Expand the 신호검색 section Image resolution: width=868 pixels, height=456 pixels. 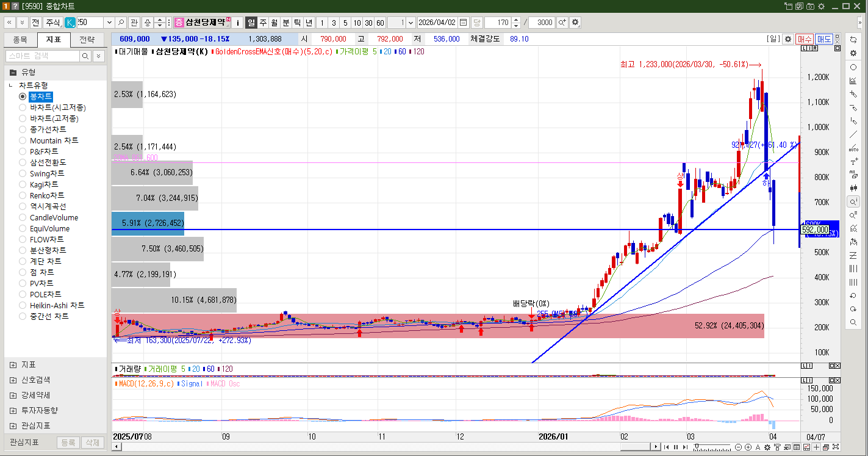click(13, 380)
